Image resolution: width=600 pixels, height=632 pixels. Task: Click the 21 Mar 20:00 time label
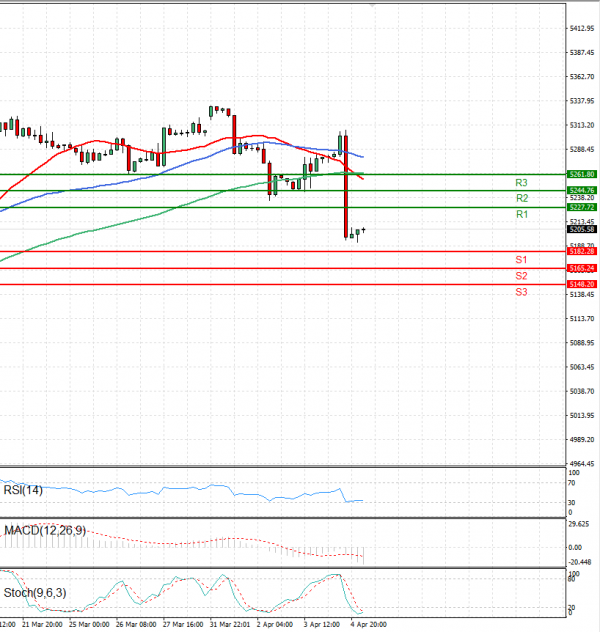point(42,624)
